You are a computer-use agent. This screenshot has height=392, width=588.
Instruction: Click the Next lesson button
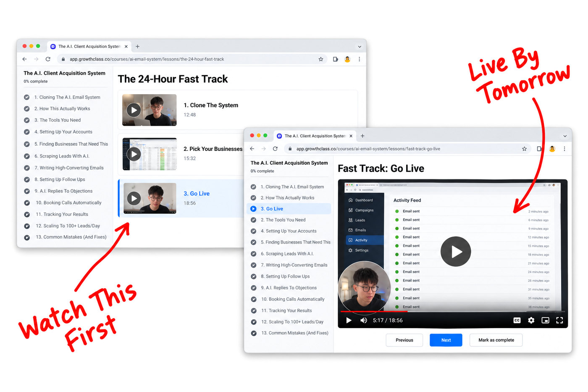point(446,340)
